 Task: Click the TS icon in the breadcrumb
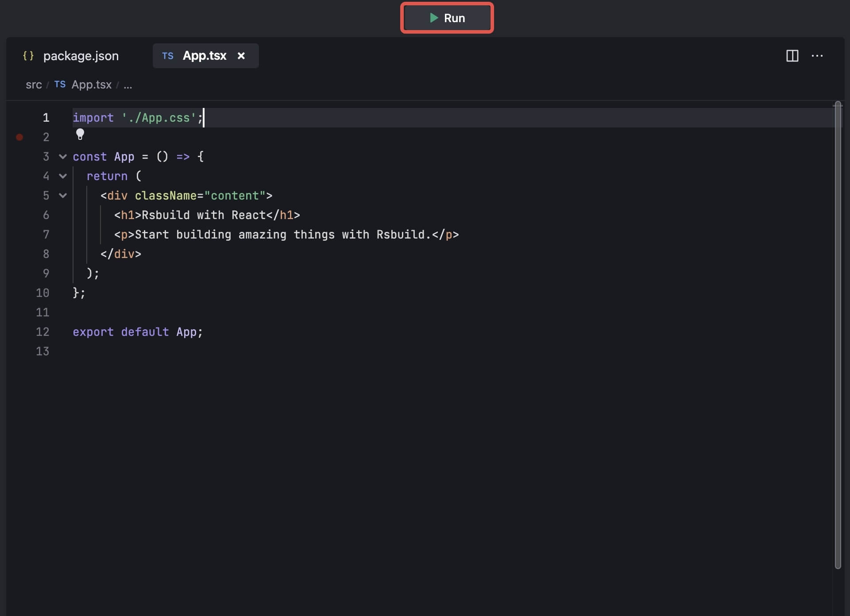point(60,85)
